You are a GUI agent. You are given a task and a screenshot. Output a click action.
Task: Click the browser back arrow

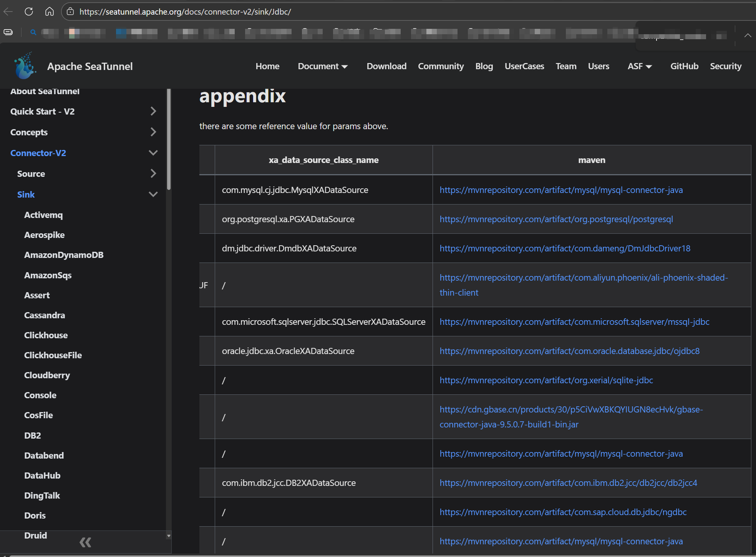point(8,12)
